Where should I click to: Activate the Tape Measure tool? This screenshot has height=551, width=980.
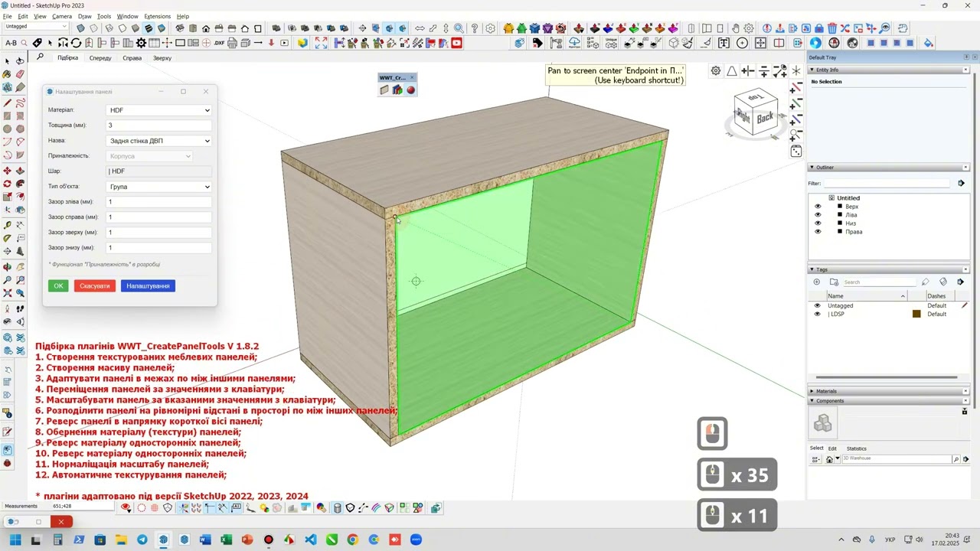8,225
